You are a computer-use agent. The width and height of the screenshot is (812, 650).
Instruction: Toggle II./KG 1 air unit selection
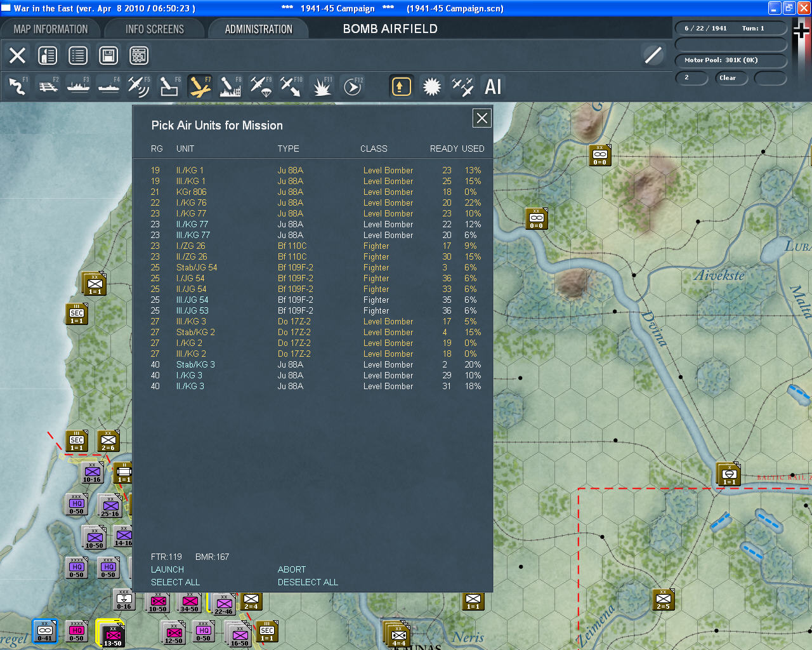(x=190, y=170)
